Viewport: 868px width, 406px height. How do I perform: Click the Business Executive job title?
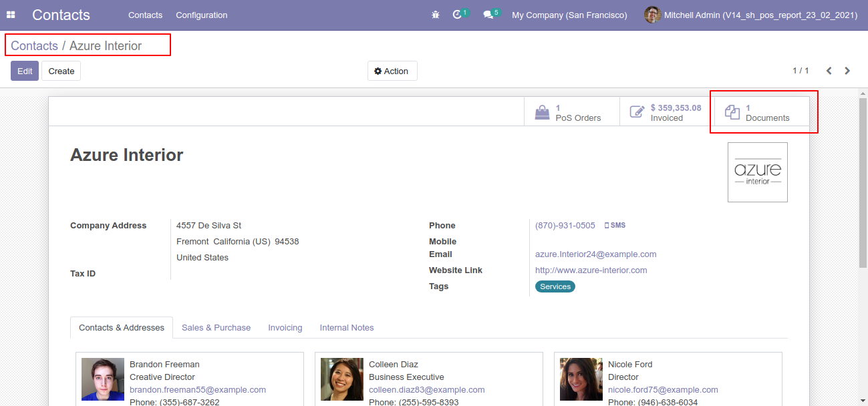click(x=406, y=377)
